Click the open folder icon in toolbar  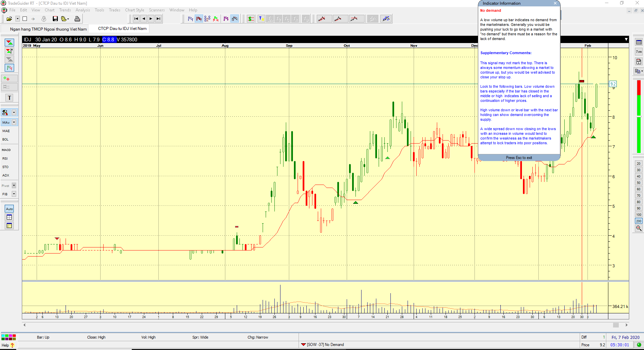pos(9,19)
